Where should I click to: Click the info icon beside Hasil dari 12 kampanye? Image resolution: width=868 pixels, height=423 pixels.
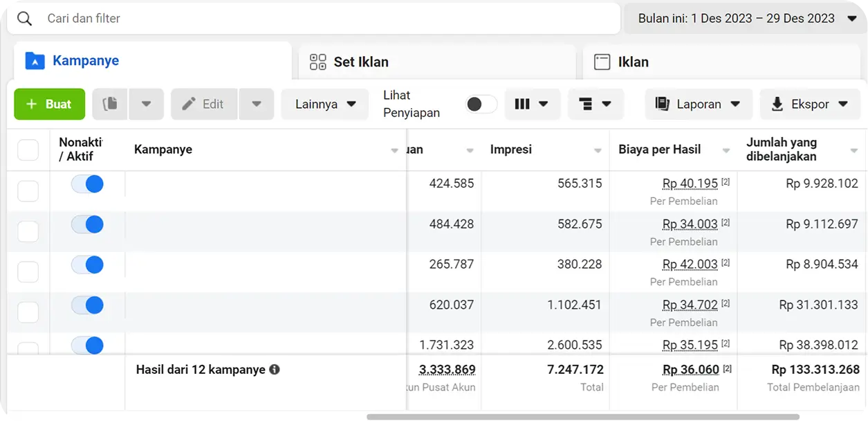click(275, 370)
